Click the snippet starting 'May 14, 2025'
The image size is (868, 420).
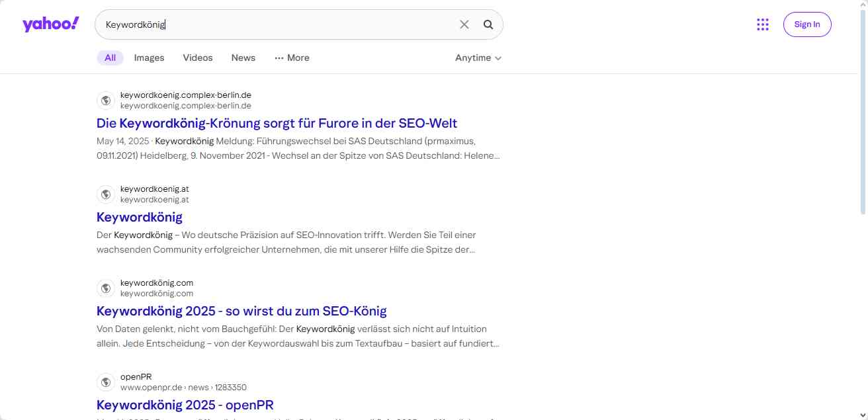click(298, 148)
